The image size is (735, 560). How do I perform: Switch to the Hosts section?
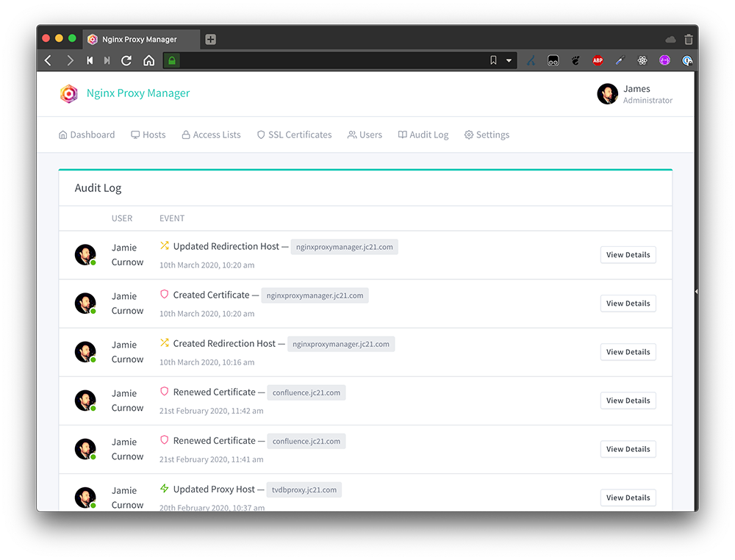point(148,134)
